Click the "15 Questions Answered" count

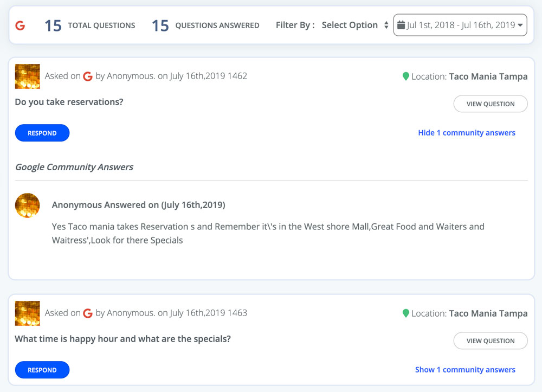pyautogui.click(x=205, y=25)
